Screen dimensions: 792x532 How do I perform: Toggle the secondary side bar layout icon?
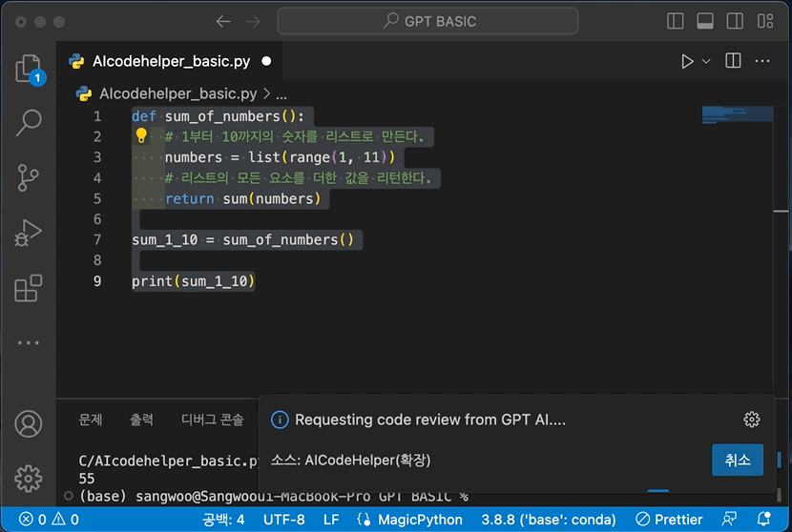735,21
